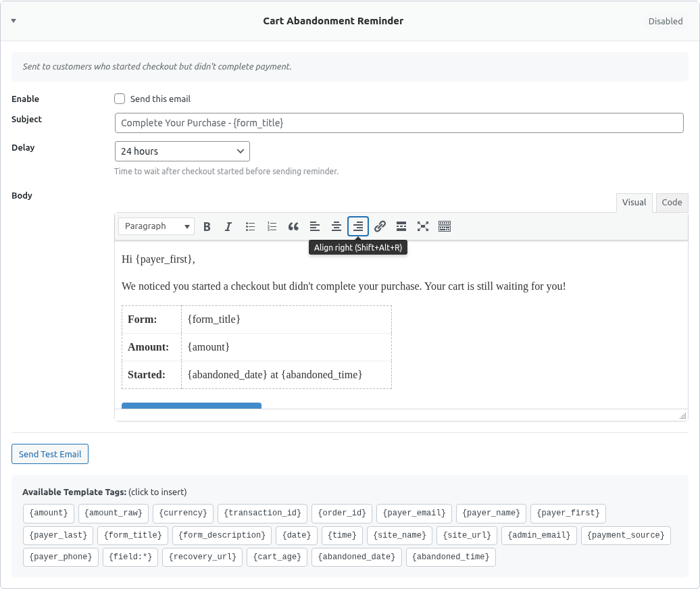Click the Send Test Email button
700x589 pixels.
tap(49, 453)
